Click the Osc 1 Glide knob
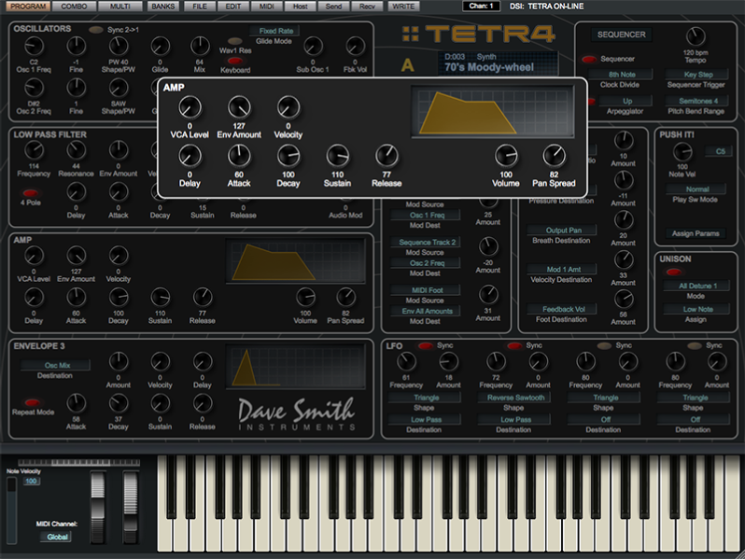The height and width of the screenshot is (560, 745). point(159,45)
